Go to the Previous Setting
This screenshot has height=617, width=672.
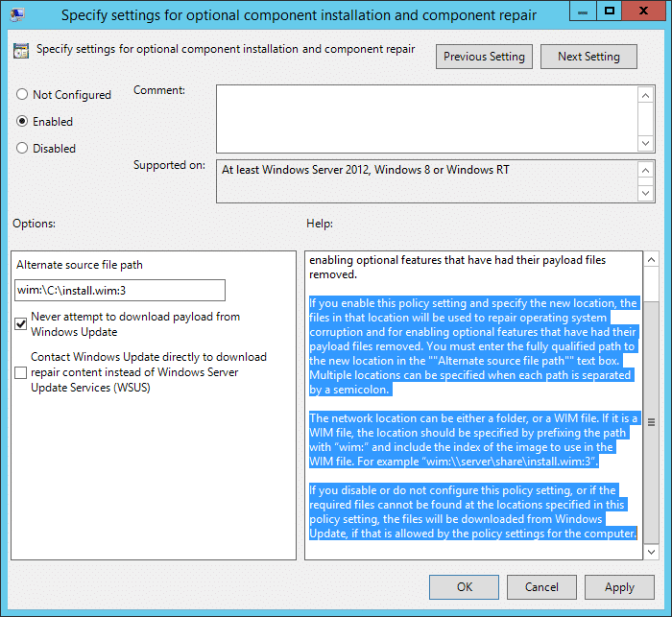(x=484, y=57)
